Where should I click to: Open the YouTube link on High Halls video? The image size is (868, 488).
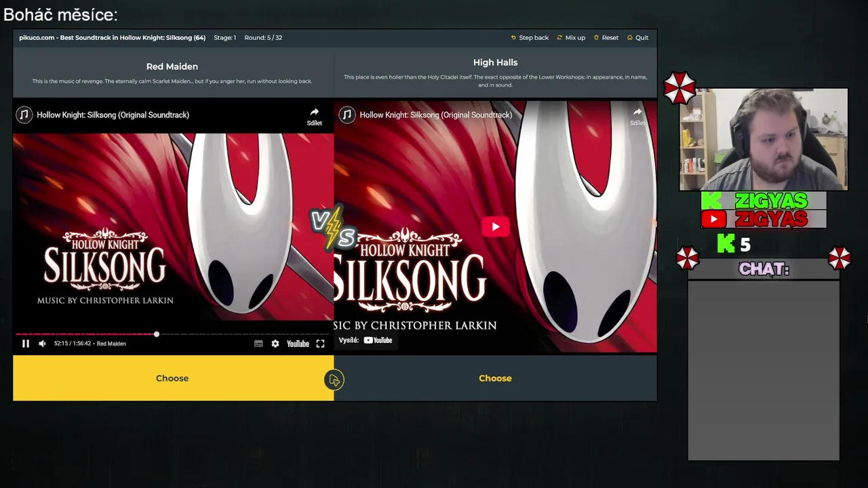click(378, 340)
